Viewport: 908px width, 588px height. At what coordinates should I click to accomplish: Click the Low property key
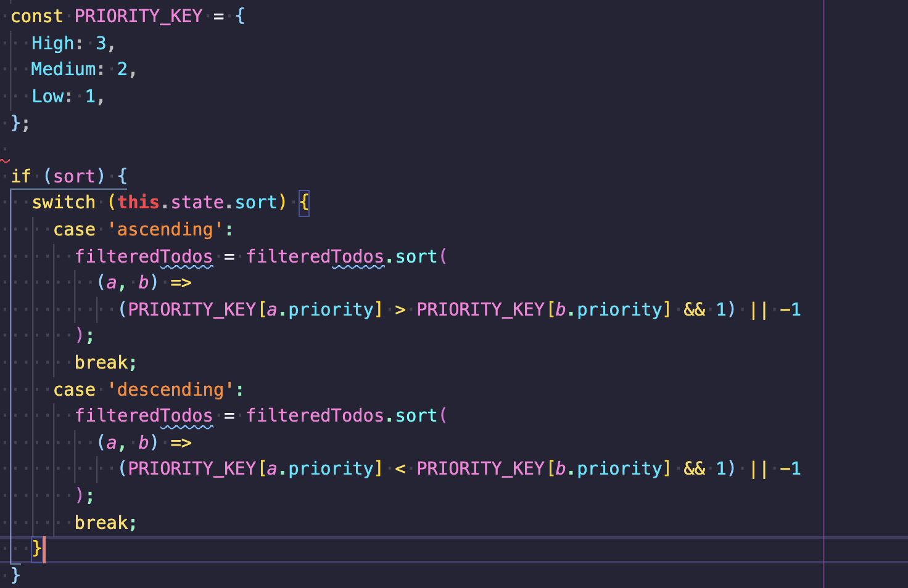[47, 96]
